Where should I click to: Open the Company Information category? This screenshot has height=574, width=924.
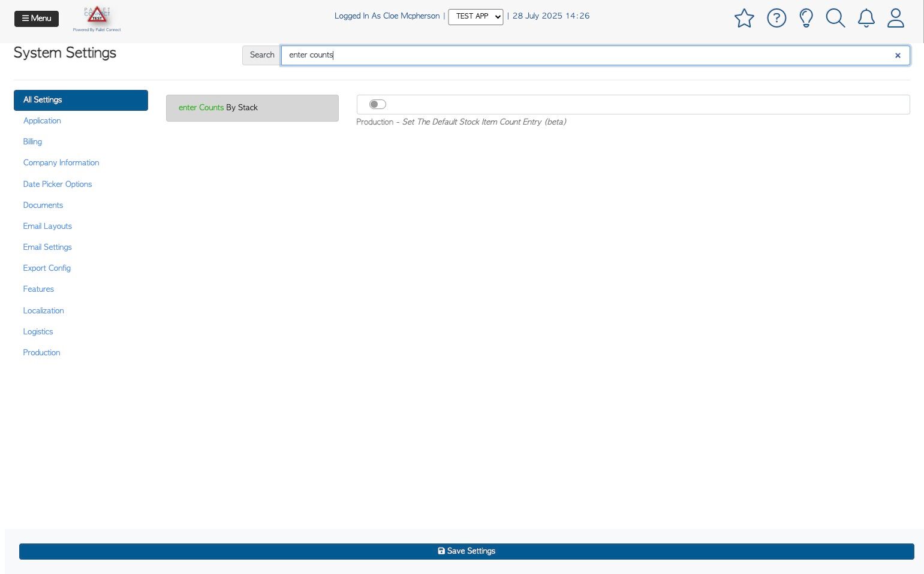tap(61, 162)
